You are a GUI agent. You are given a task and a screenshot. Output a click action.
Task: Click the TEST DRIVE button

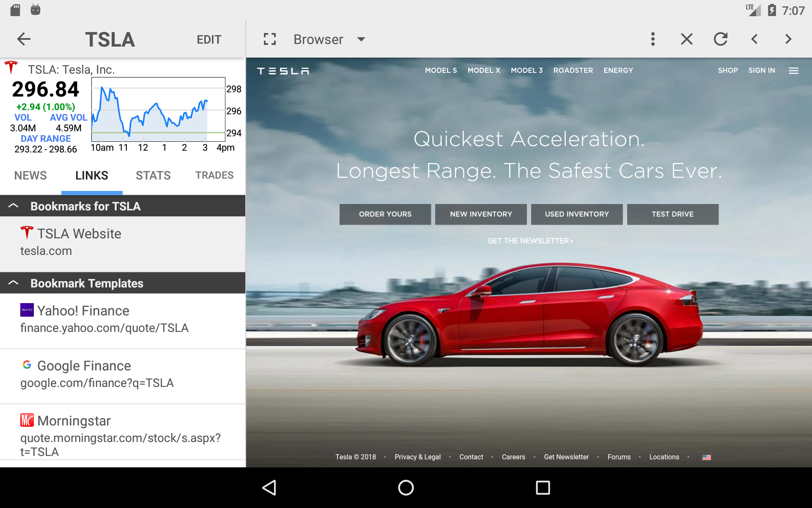click(x=673, y=214)
